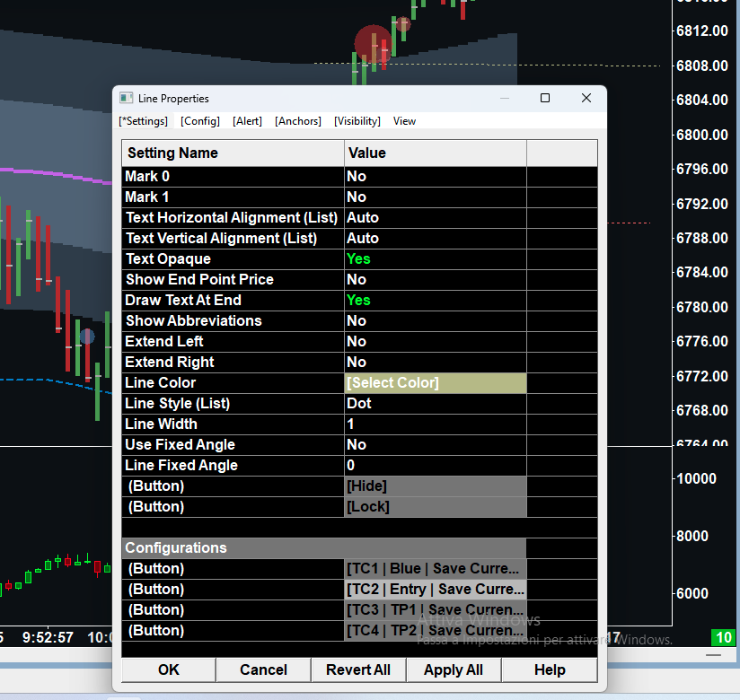740x700 pixels.
Task: Toggle the Mark 0 value
Action: [436, 177]
